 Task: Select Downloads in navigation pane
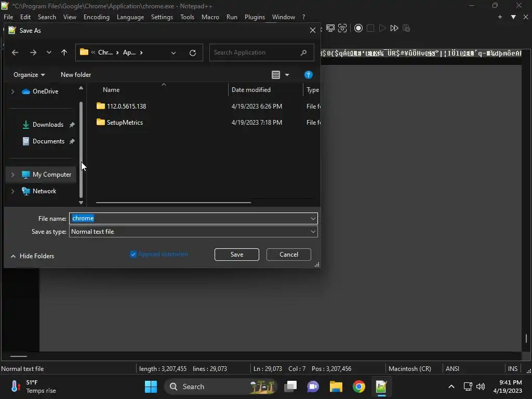point(47,125)
